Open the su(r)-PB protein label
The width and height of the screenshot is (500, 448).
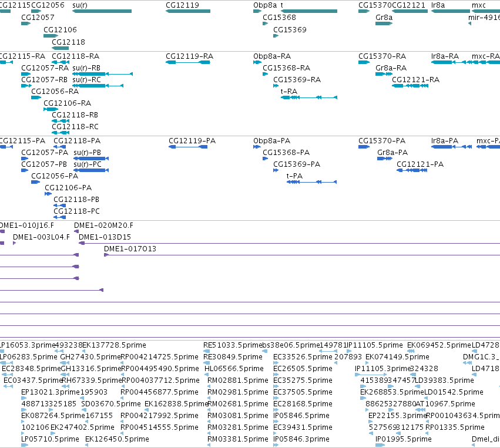(87, 153)
